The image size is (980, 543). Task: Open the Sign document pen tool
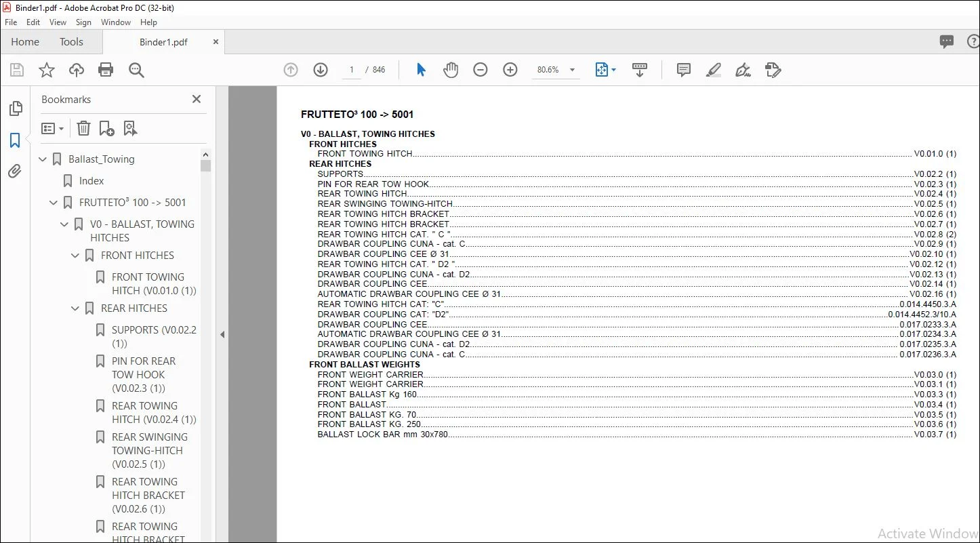[x=743, y=70]
